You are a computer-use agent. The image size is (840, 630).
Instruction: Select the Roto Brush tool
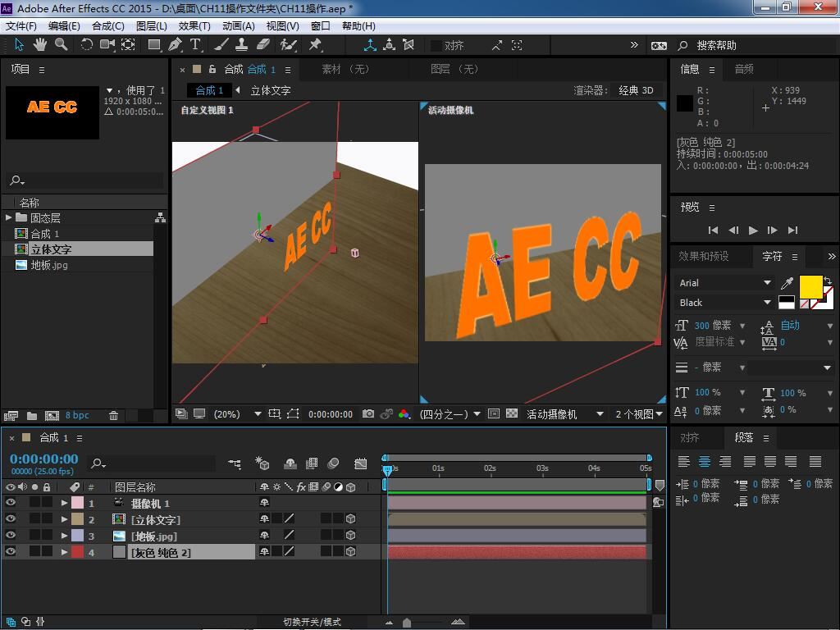(x=288, y=45)
